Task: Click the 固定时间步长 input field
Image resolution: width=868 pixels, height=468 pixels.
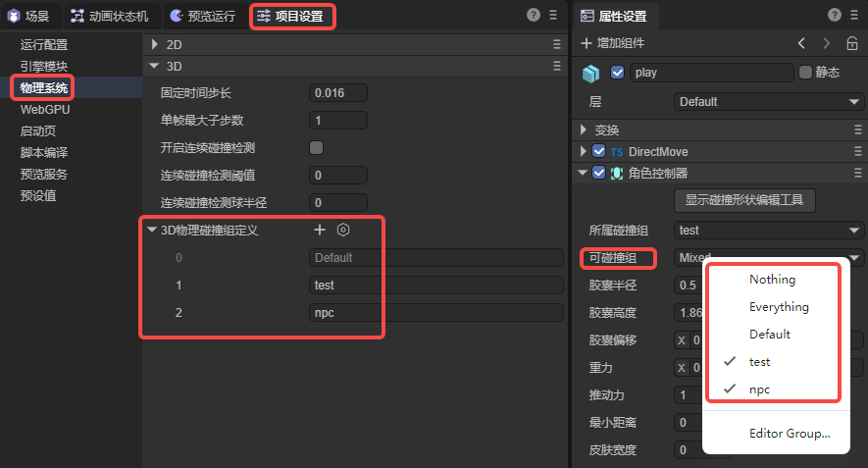Action: coord(338,93)
